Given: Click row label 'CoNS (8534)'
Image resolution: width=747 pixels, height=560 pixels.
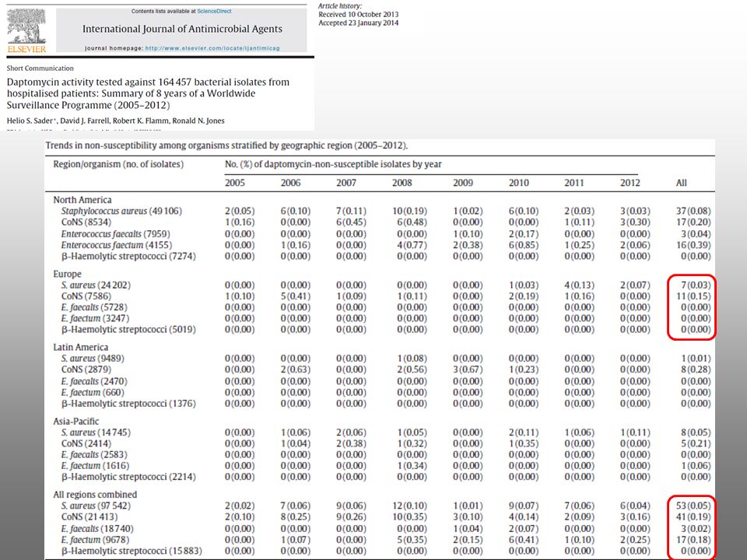Looking at the screenshot, I should click(86, 222).
